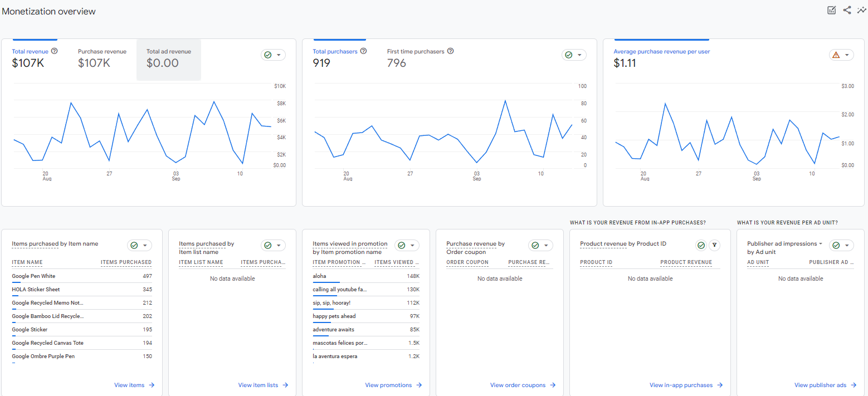Select Average purchase revenue per user tab

click(x=662, y=58)
